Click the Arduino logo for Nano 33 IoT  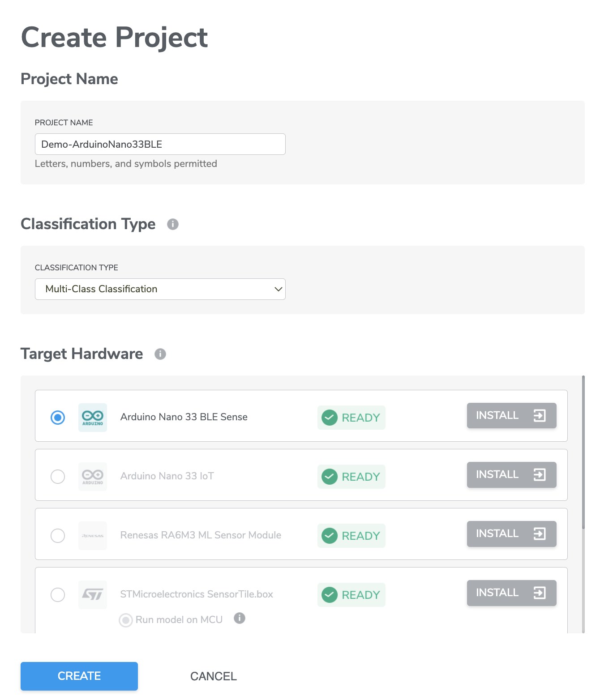(93, 477)
